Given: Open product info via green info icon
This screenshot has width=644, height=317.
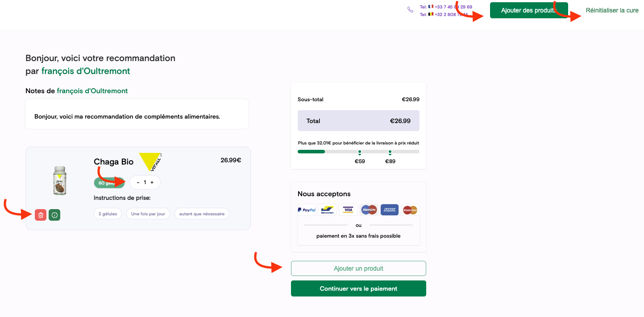Looking at the screenshot, I should click(x=54, y=215).
